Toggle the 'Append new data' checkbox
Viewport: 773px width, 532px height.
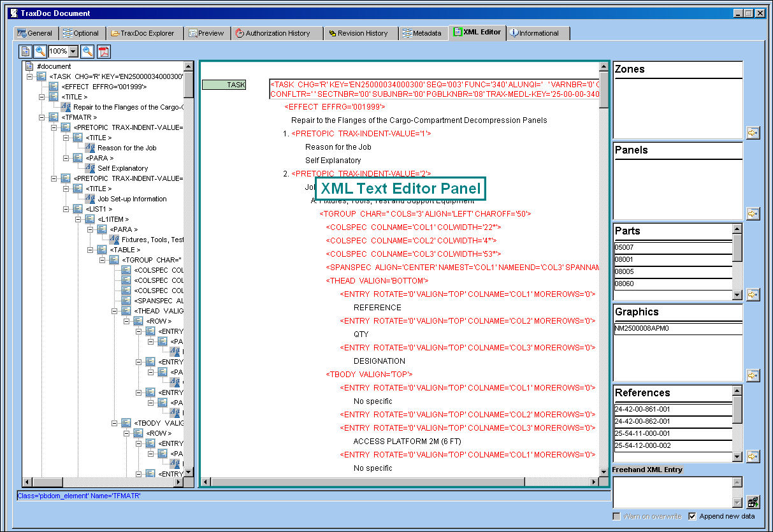click(693, 516)
